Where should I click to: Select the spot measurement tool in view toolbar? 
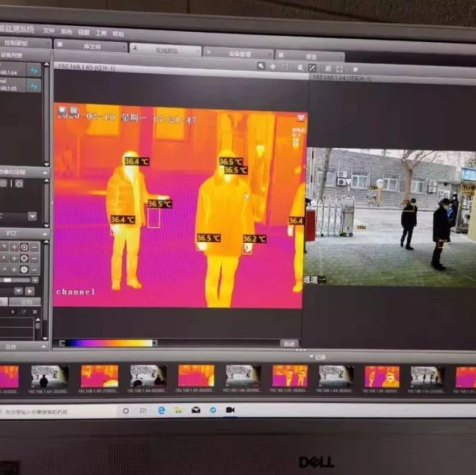point(272,66)
